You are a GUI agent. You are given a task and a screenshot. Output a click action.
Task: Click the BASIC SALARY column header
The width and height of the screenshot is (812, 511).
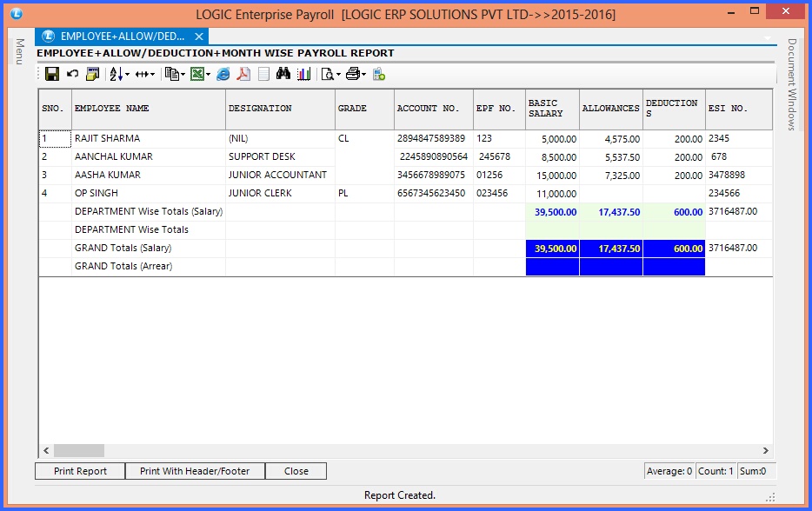(x=552, y=109)
